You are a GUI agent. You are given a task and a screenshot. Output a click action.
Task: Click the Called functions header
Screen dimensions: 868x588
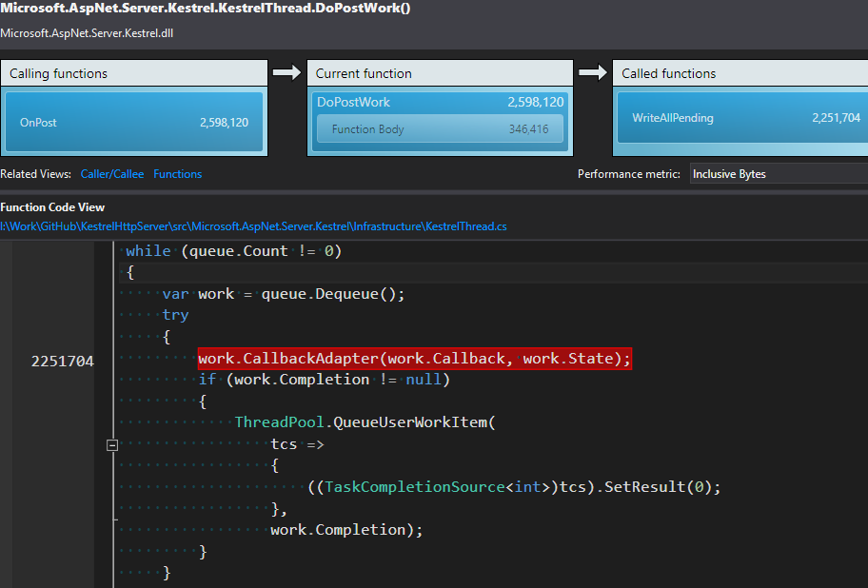pyautogui.click(x=740, y=73)
